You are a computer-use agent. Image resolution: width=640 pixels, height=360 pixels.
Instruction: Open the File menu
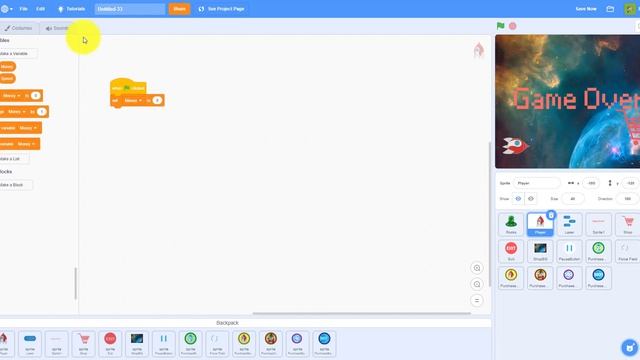24,9
